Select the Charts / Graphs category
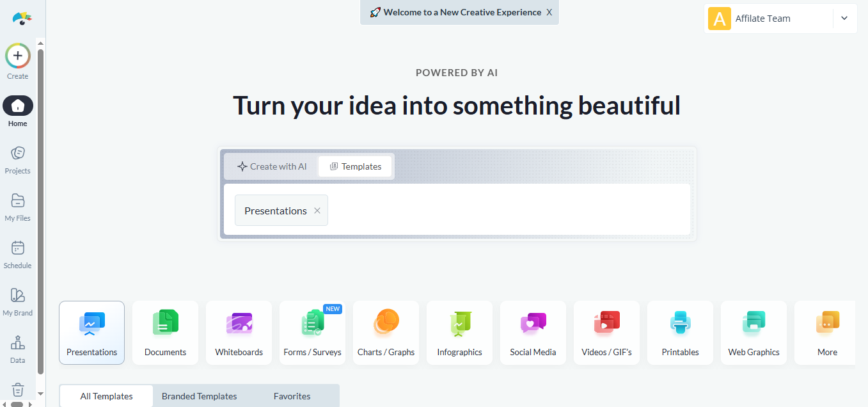868x407 pixels. coord(386,333)
